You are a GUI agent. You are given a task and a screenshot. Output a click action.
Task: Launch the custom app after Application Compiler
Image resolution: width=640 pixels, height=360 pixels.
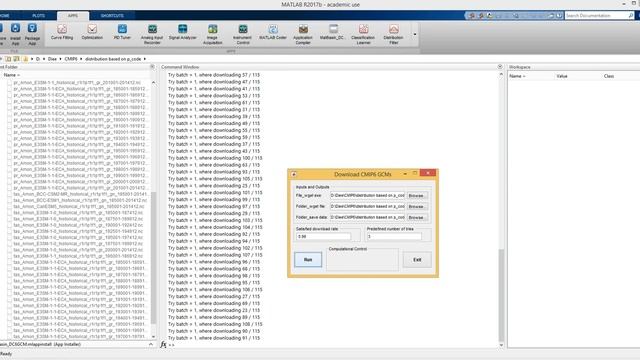pyautogui.click(x=333, y=32)
